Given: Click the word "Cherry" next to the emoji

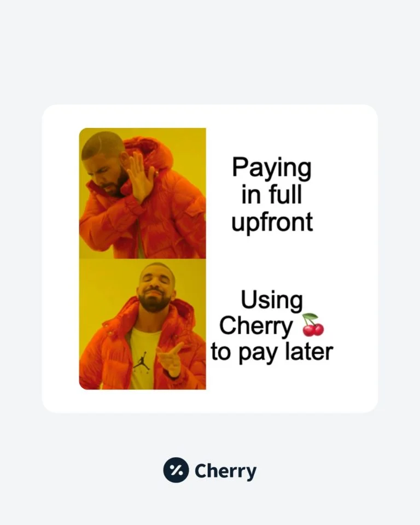Looking at the screenshot, I should pos(256,325).
